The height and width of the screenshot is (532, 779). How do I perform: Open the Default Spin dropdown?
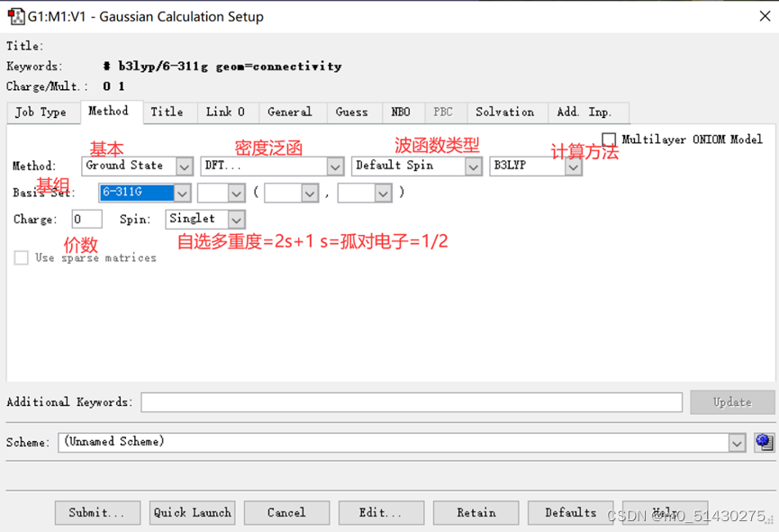473,166
